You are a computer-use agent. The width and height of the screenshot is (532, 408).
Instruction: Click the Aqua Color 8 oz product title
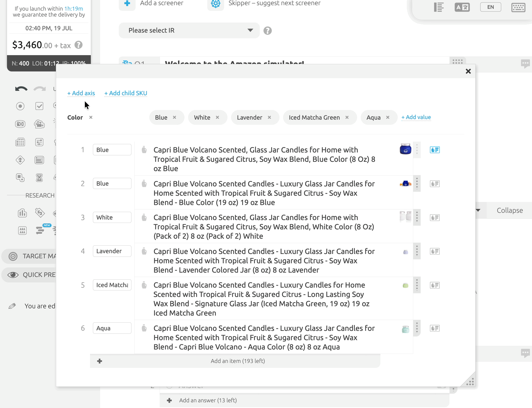tap(264, 338)
